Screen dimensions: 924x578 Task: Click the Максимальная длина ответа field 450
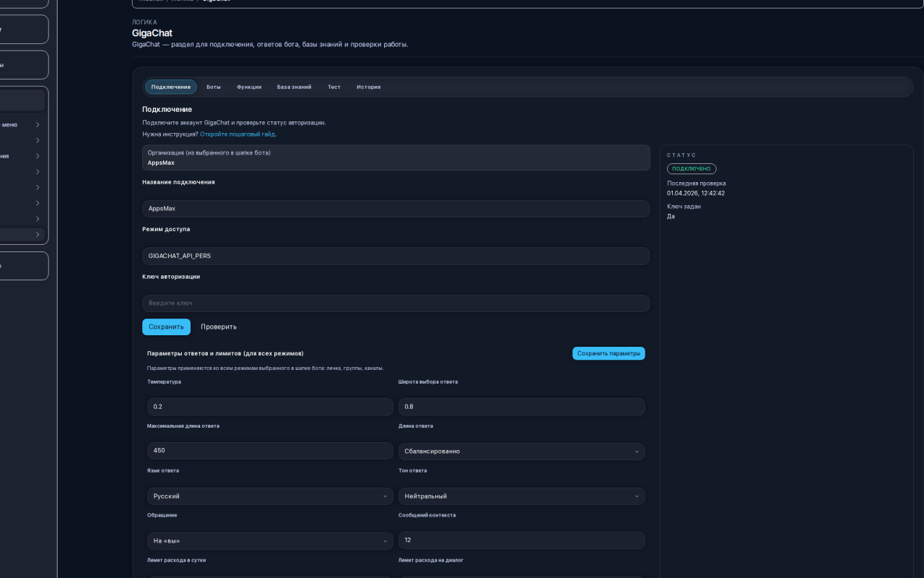pos(270,451)
